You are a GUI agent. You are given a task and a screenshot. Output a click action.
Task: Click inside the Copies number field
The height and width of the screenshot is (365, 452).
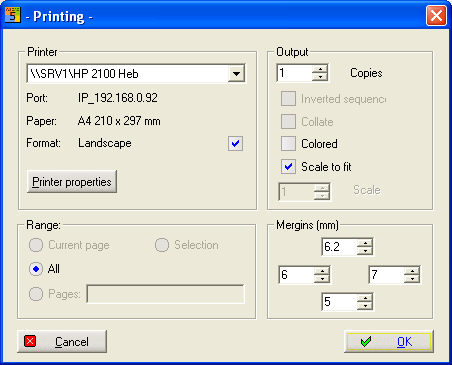(294, 73)
